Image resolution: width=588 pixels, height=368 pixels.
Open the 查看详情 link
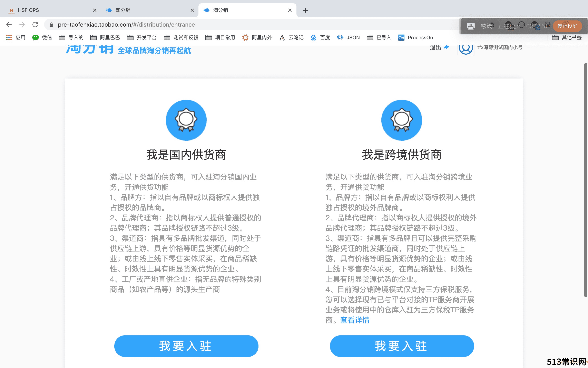tap(354, 320)
